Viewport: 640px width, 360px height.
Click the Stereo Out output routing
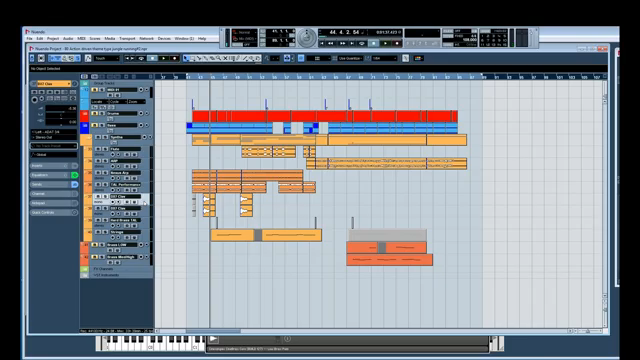[53, 138]
